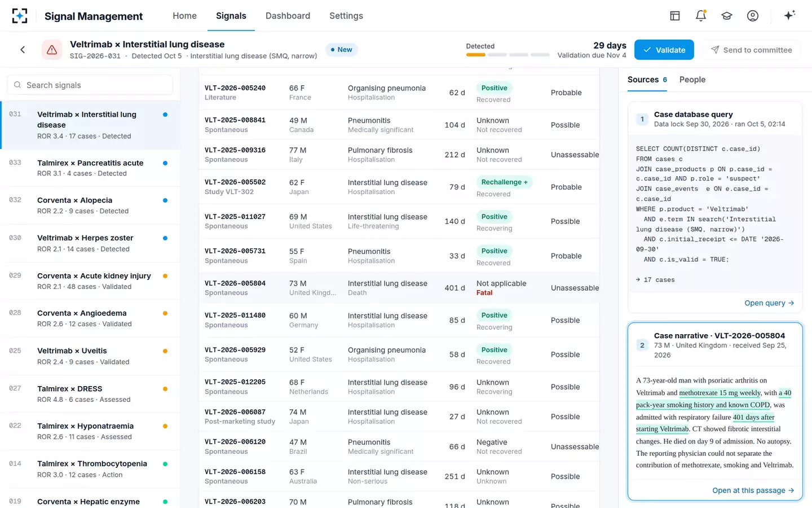Focus the Search signals field

coord(90,85)
